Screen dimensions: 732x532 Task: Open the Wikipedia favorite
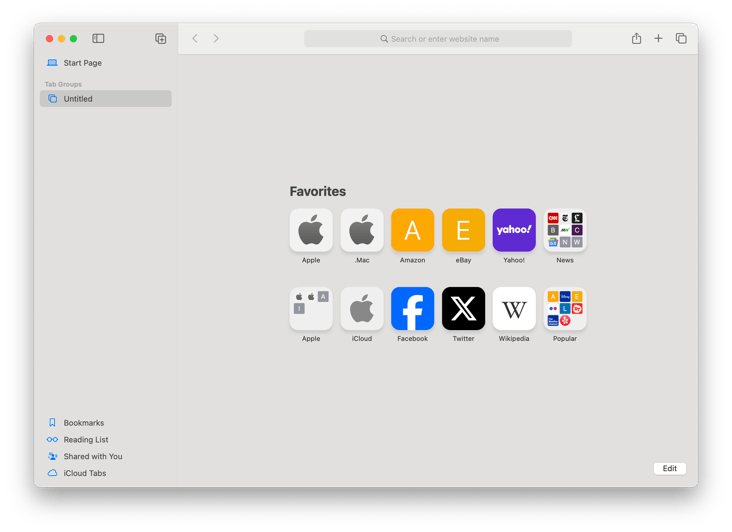tap(514, 308)
